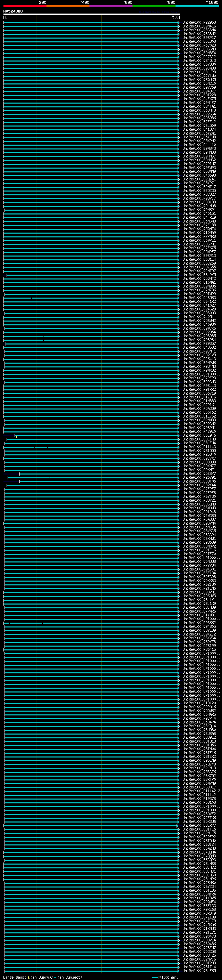
Task: Open hit UniRef100_Q8GSN4
Action: [199, 30]
